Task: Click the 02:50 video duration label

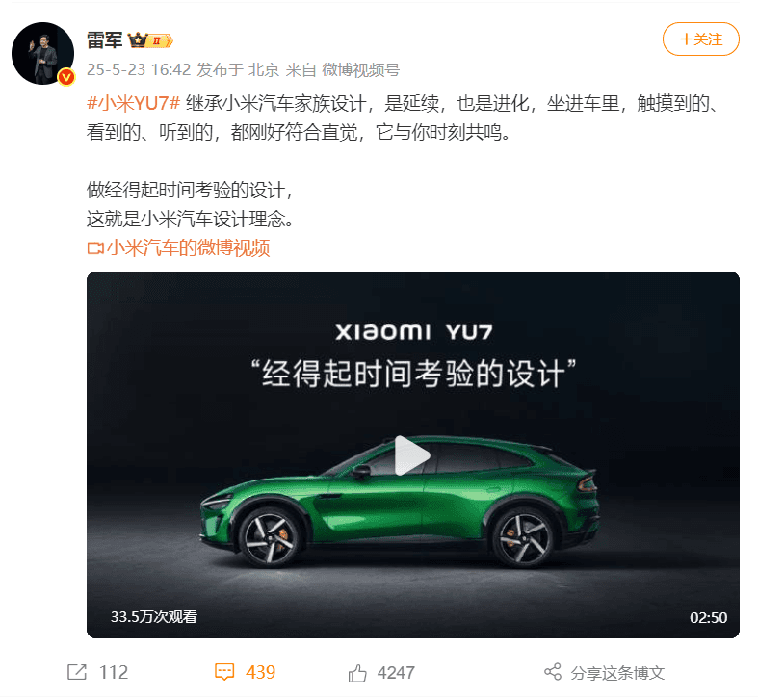Action: [x=708, y=618]
